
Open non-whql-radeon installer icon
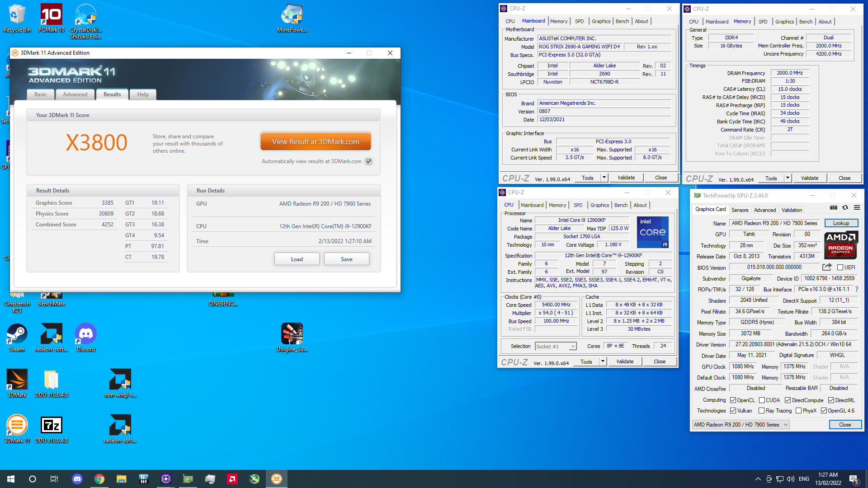pos(120,383)
